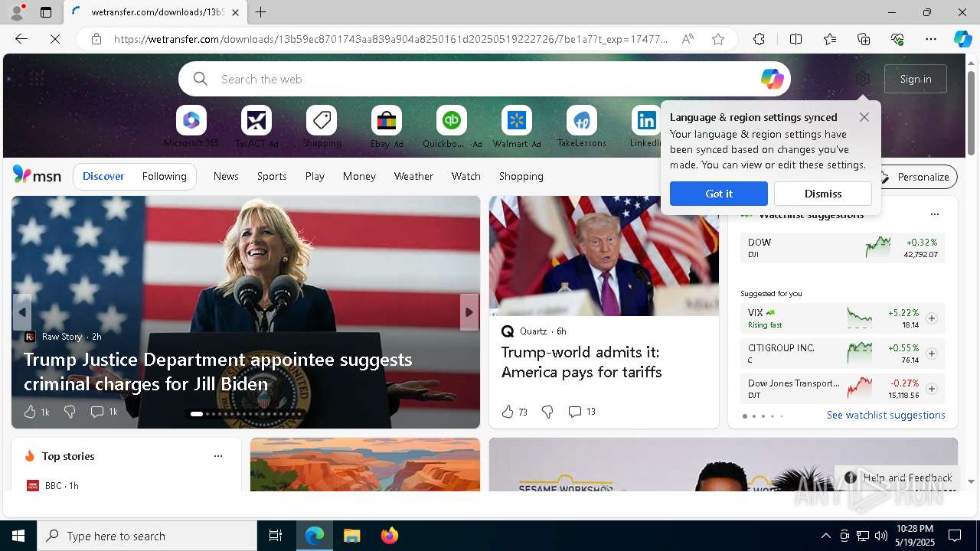Select the Following feed tab
The height and width of the screenshot is (551, 980).
165,176
